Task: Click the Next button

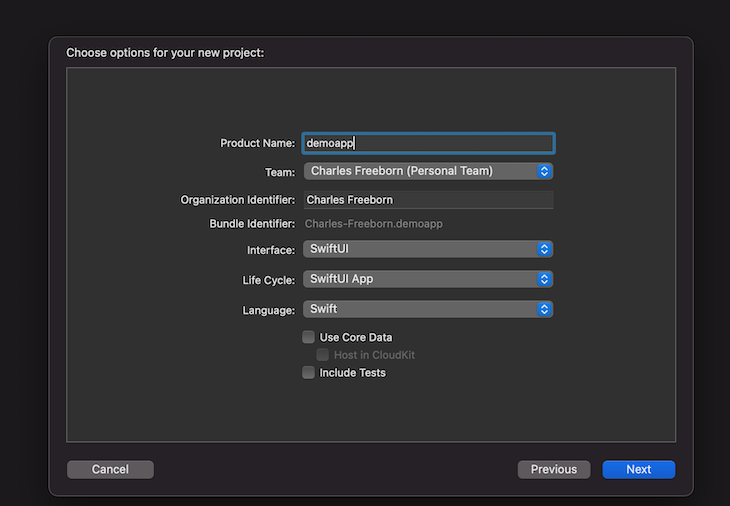Action: [x=639, y=469]
